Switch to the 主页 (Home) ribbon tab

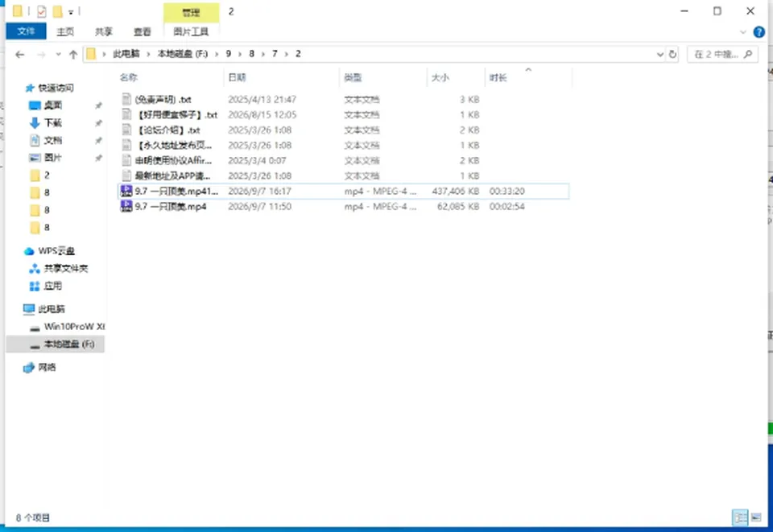tap(65, 32)
